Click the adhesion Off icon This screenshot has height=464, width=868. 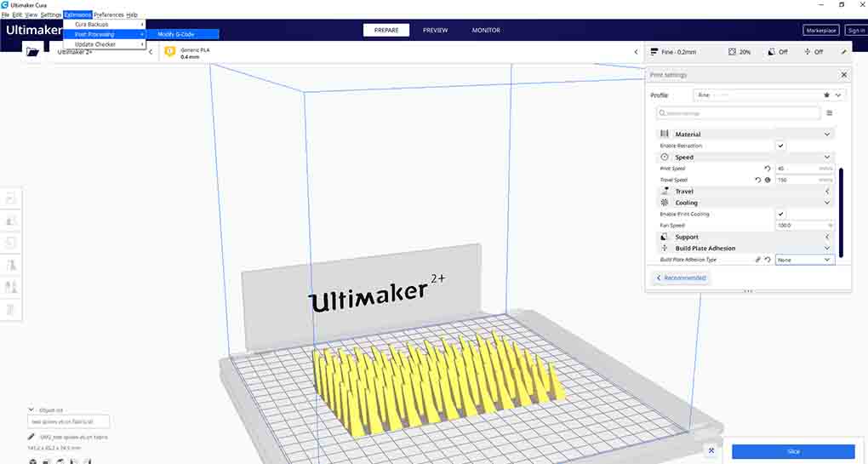click(x=807, y=51)
